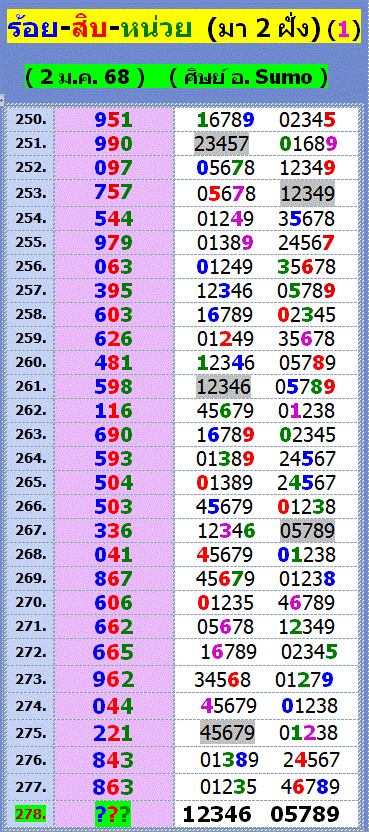
Task: Select row number 276.
Action: point(31,759)
